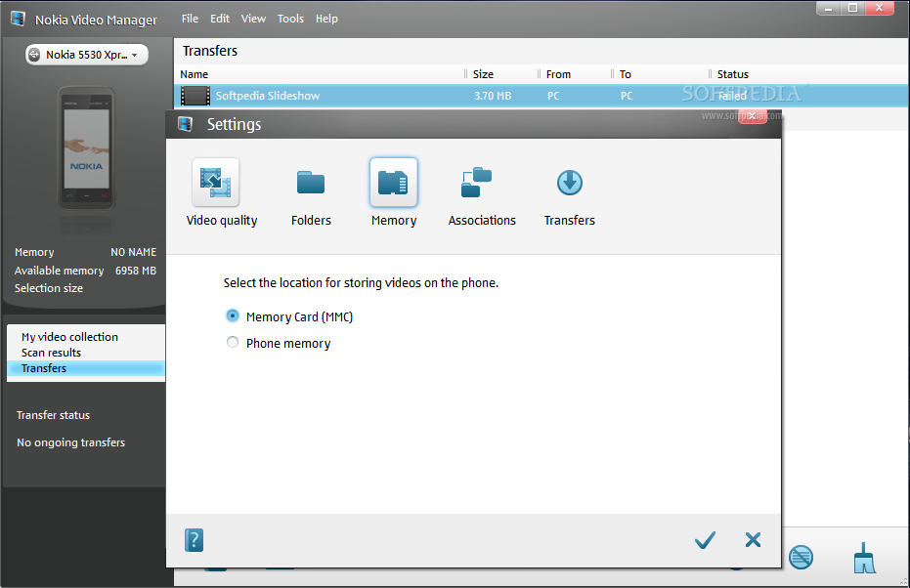Image resolution: width=910 pixels, height=588 pixels.
Task: Open the Tools menu
Action: point(290,19)
